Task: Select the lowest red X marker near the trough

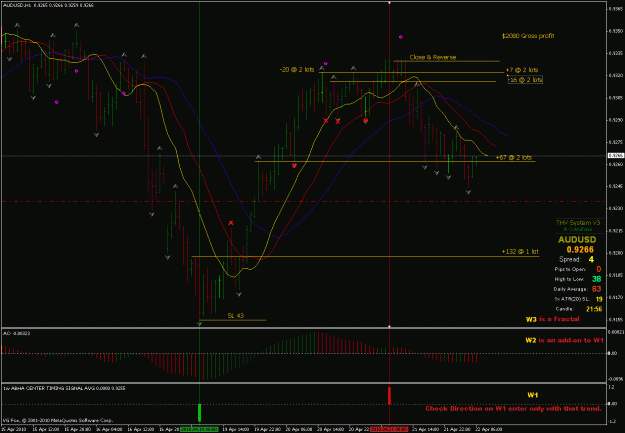Action: (x=231, y=223)
